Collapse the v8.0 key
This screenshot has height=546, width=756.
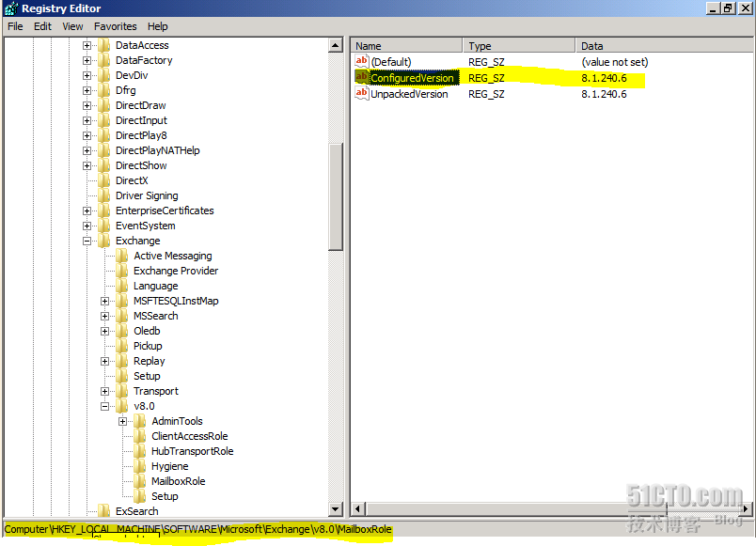coord(104,406)
